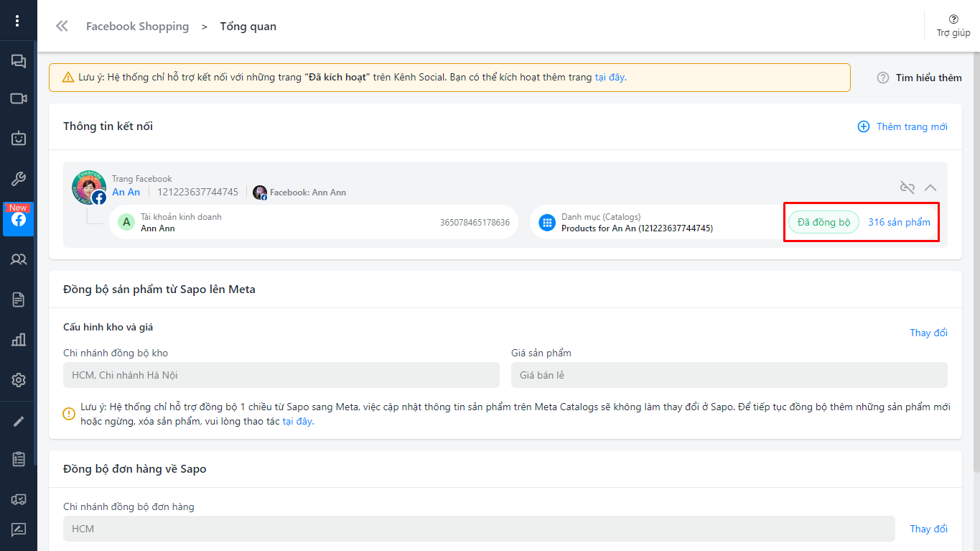
Task: Click the unlink connection icon for An An
Action: pos(907,187)
